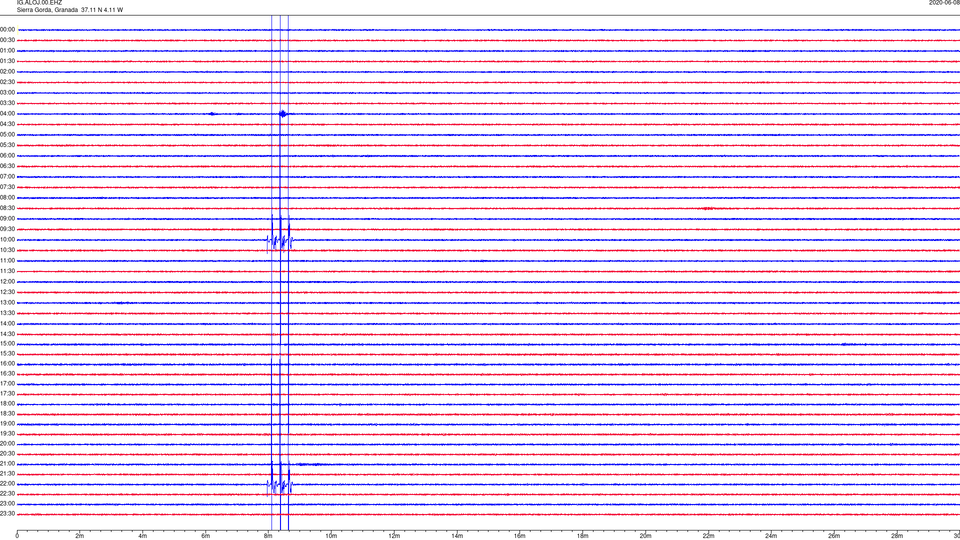
Task: Click the 12m tick label on the axis
Action: click(x=394, y=536)
